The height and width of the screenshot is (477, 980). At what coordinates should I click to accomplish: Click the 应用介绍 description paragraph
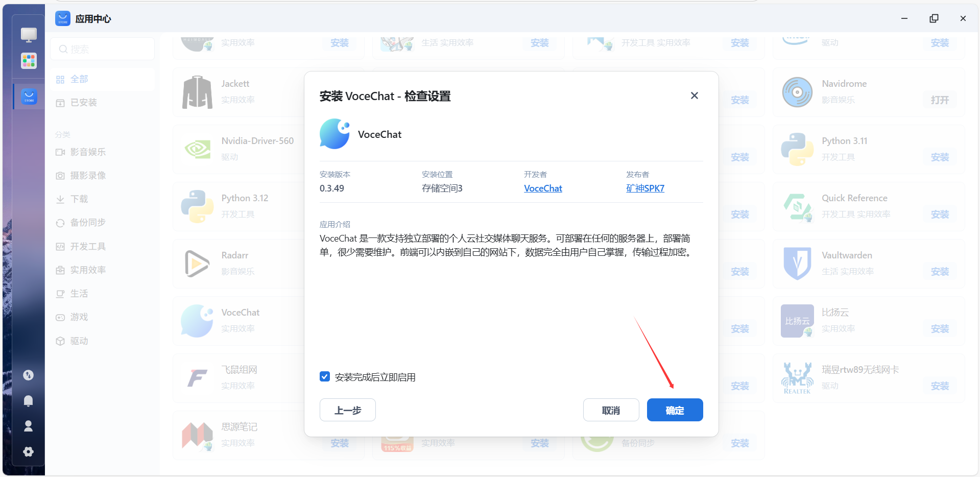[506, 245]
